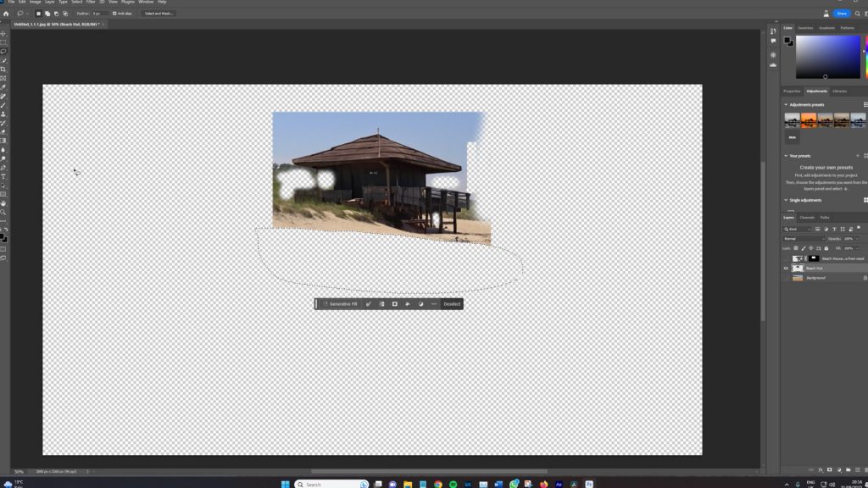Select the Pen tool

[x=3, y=168]
